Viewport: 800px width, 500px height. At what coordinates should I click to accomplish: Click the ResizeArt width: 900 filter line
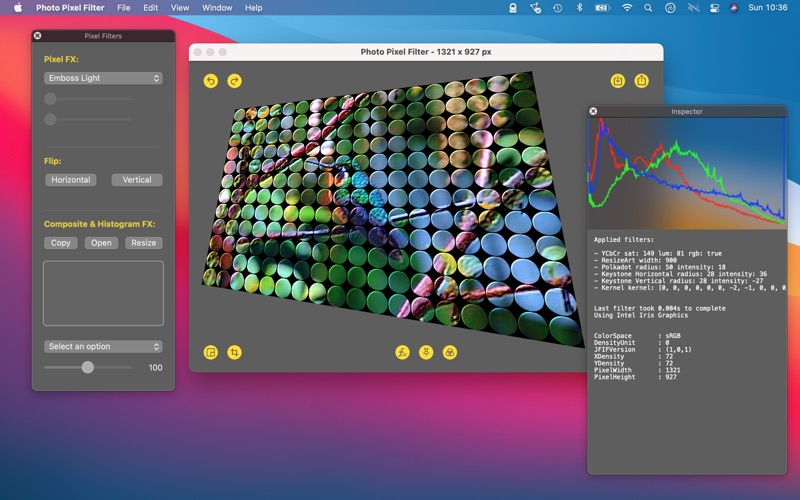pos(635,260)
